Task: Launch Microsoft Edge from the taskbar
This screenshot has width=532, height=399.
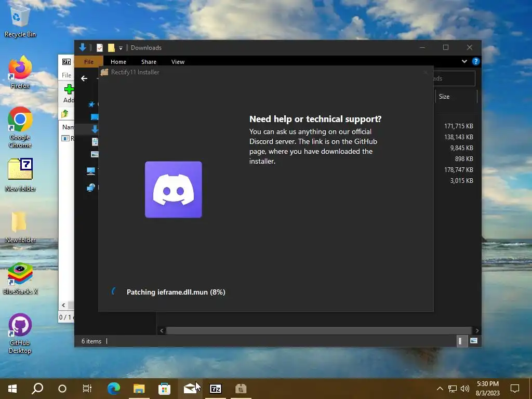Action: [x=114, y=389]
